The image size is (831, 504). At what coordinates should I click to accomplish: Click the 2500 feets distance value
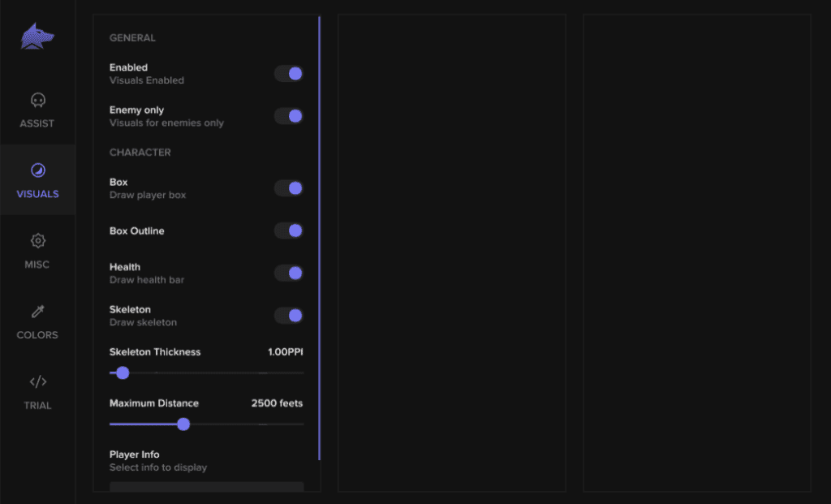277,403
